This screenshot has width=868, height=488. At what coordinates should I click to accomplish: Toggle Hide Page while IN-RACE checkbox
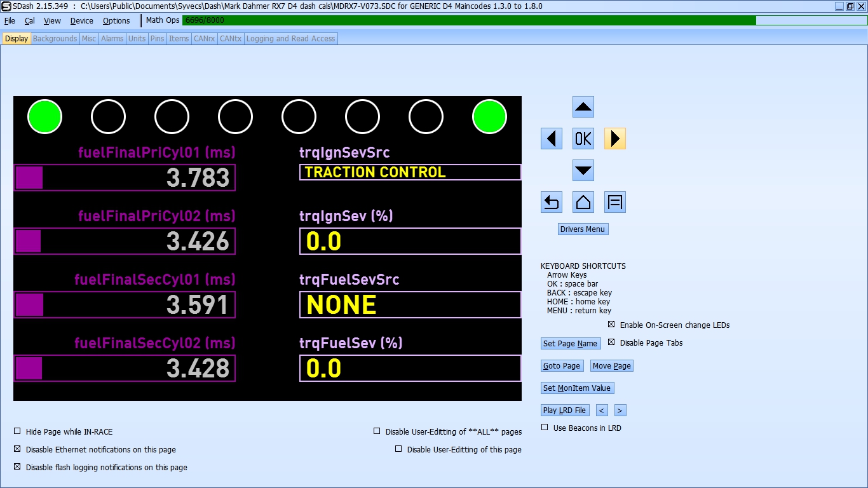[18, 431]
